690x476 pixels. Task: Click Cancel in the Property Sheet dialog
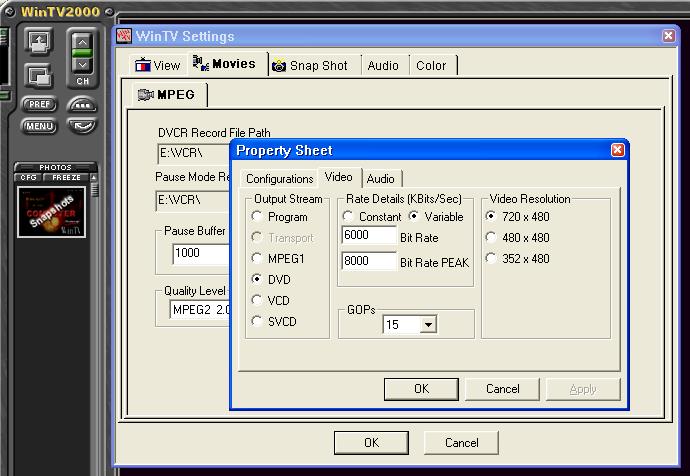point(503,389)
